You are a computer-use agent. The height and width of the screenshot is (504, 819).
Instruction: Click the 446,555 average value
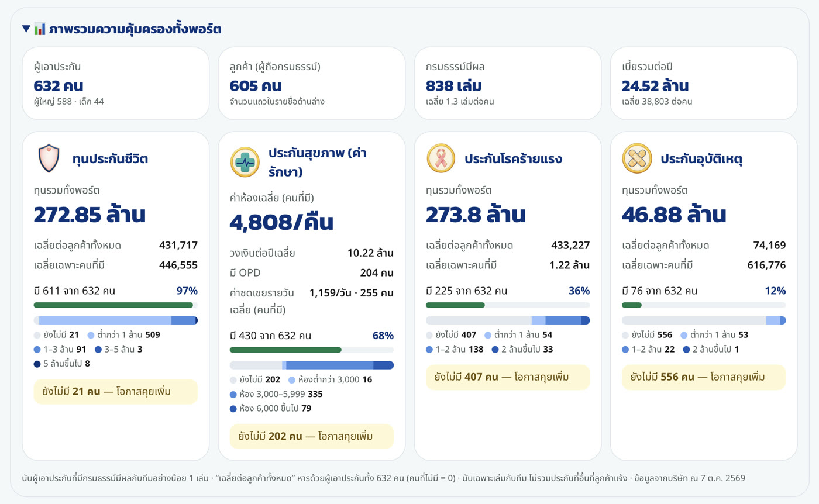(x=178, y=265)
